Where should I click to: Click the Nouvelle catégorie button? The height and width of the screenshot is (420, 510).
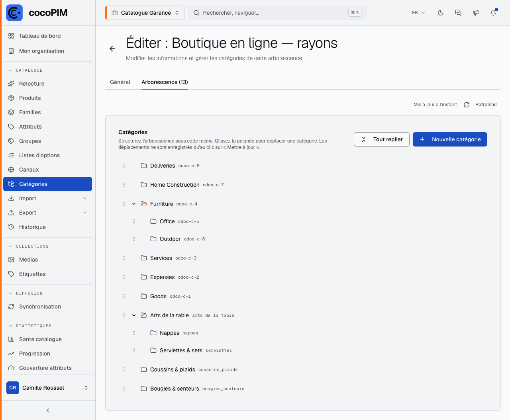pyautogui.click(x=450, y=139)
